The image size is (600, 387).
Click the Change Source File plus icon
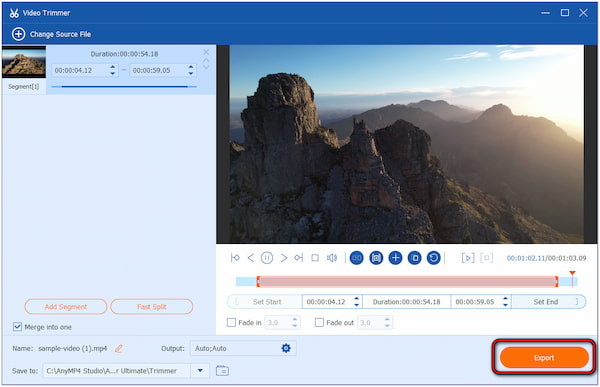coord(18,34)
